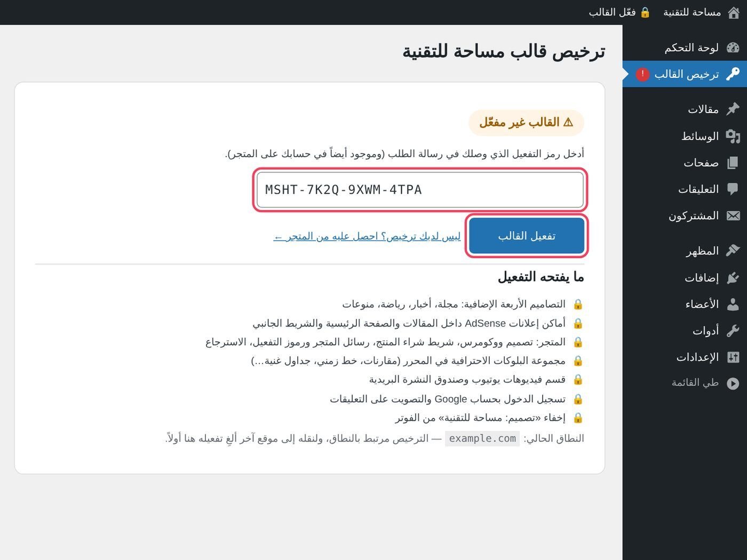The height and width of the screenshot is (560, 747).
Task: Open the إضافات plugins menu
Action: 685,277
